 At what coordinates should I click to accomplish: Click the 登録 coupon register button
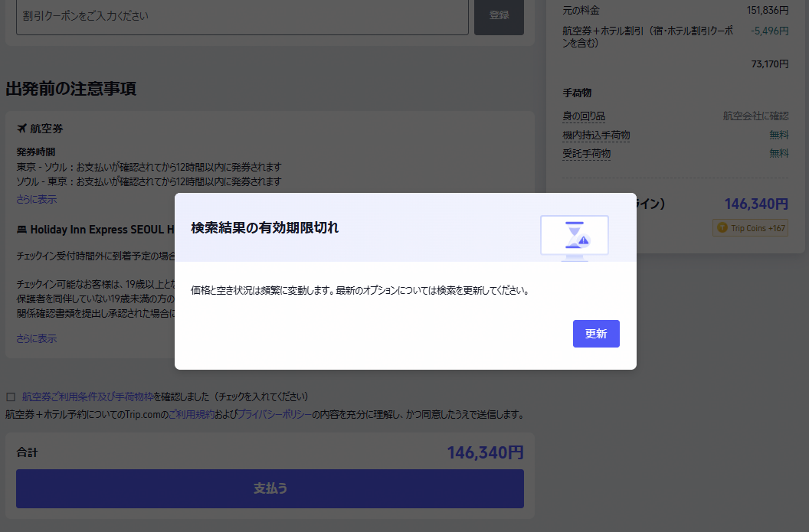pyautogui.click(x=499, y=17)
